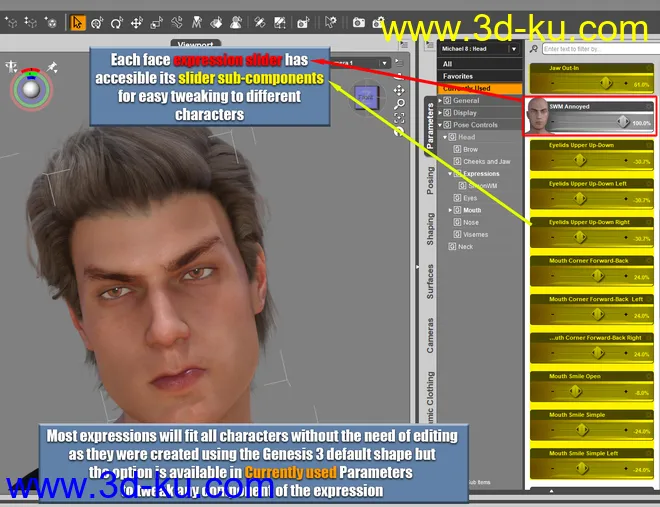Click the frame selection icon in viewport
This screenshot has height=507, width=660.
pos(399,118)
